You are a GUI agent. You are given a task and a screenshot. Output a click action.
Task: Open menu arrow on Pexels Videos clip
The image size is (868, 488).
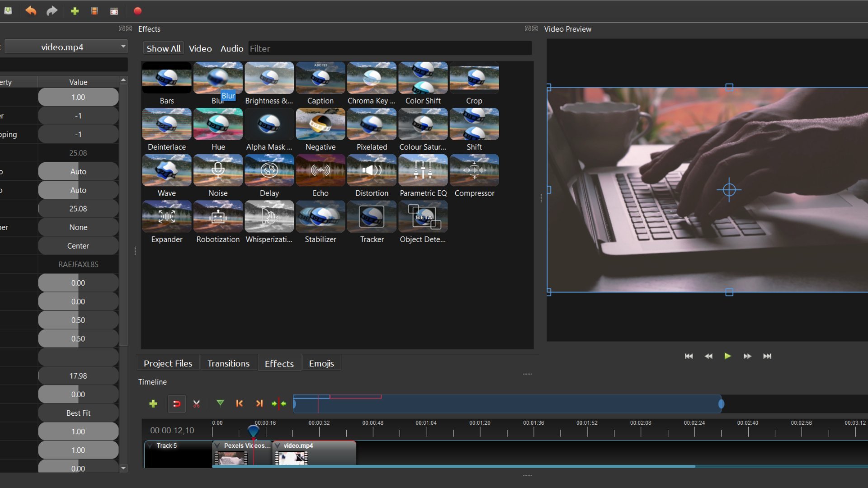coord(217,446)
